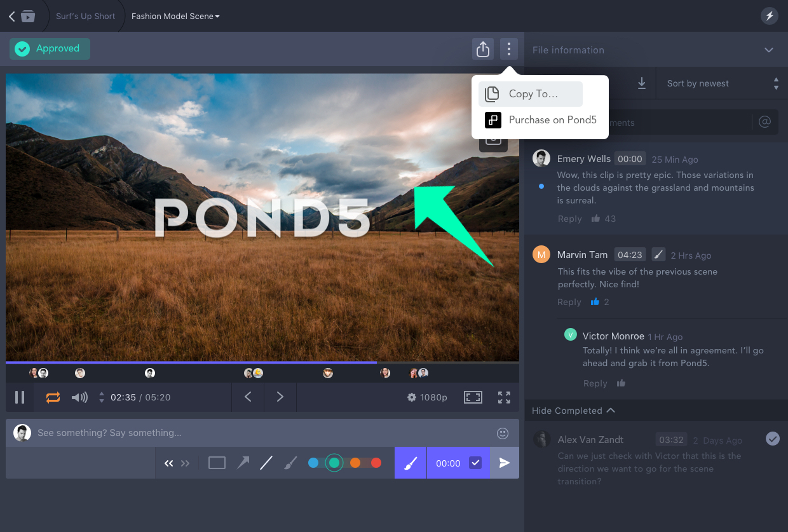Open Emery Wells' avatar in comments
Viewport: 788px width, 532px height.
pos(541,159)
